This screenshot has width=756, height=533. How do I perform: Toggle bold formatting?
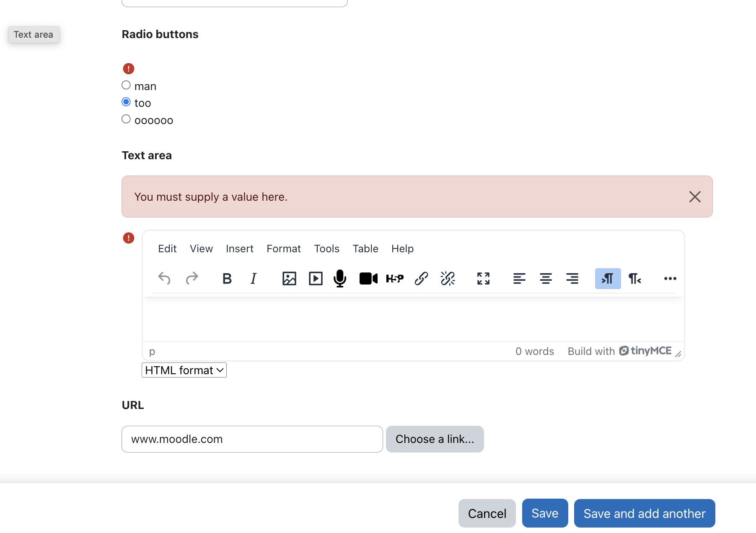point(227,278)
